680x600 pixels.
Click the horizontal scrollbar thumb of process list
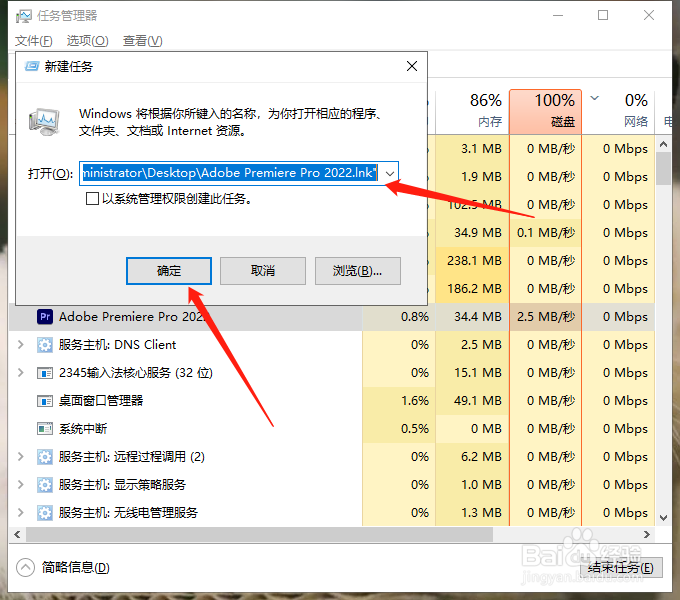click(x=259, y=535)
